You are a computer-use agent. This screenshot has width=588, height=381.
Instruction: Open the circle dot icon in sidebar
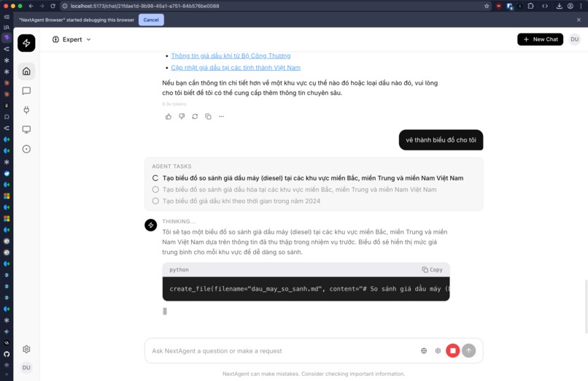[x=26, y=149]
